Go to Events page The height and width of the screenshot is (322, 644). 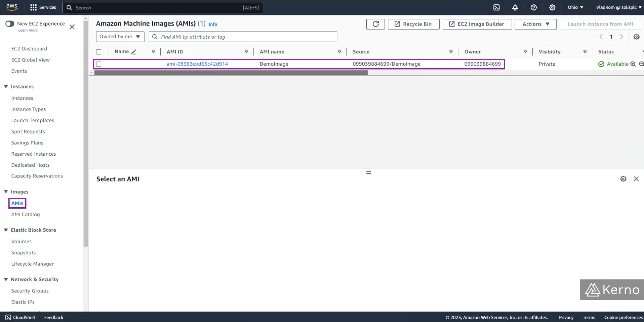click(19, 71)
